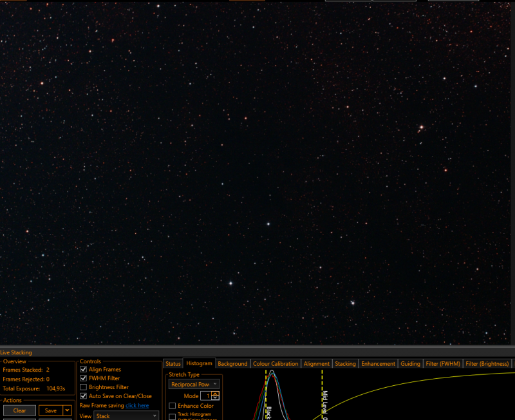Viewport: 515px width, 420px height.
Task: Increase the Mode value with up arrow
Action: coord(216,394)
